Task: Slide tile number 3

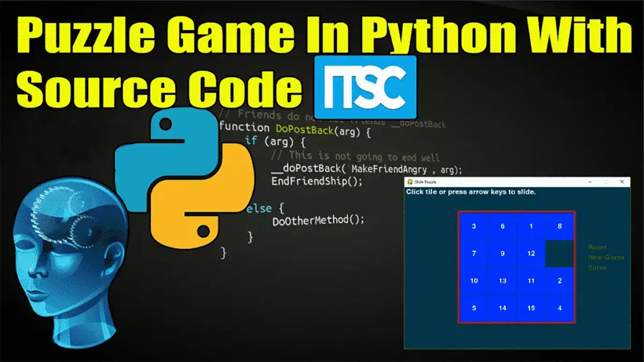Action: [x=474, y=226]
